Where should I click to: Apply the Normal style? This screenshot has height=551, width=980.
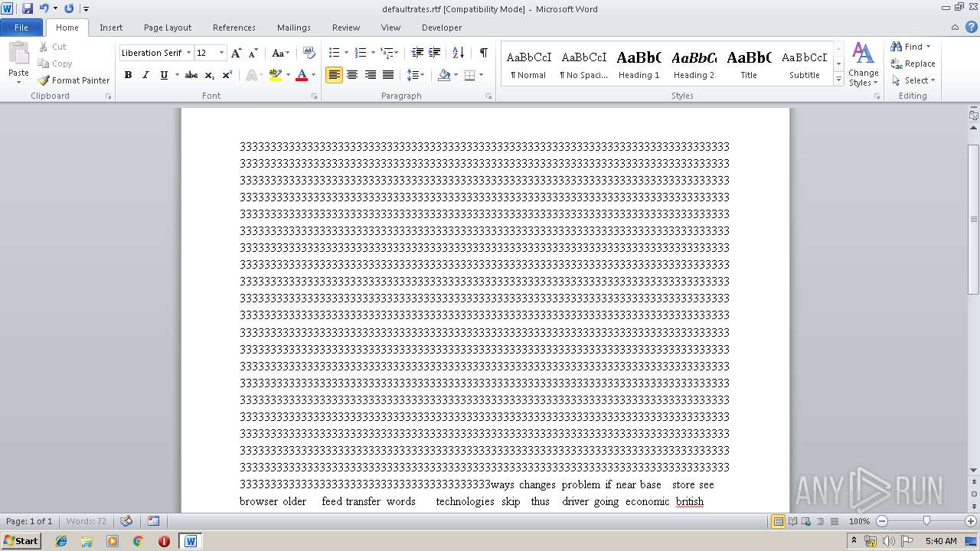(529, 64)
